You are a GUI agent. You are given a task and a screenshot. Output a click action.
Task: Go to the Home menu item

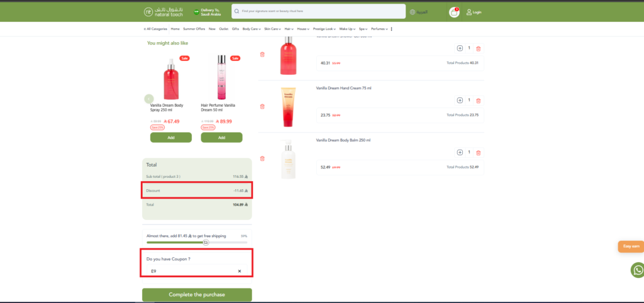click(175, 29)
